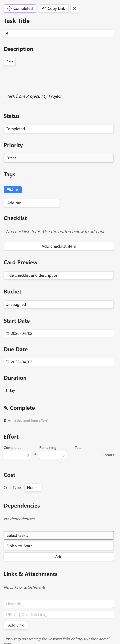
Task: Click the Remaining effort hours field
Action: click(x=53, y=455)
